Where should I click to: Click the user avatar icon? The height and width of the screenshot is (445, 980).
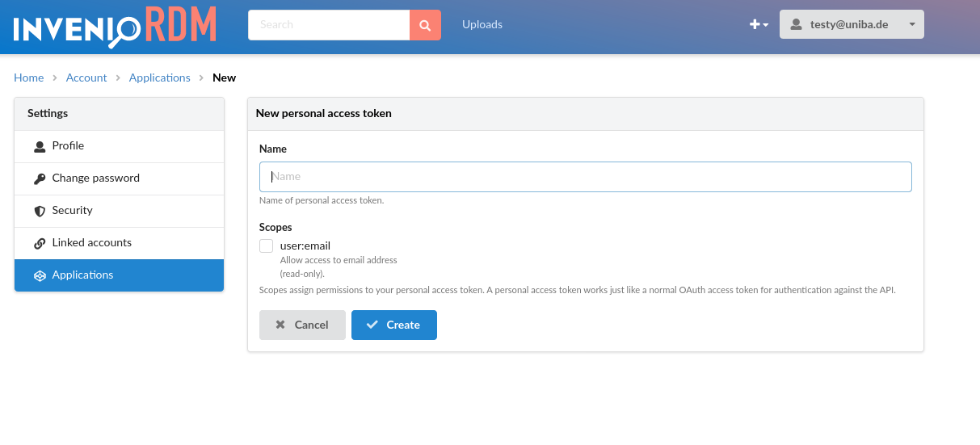797,25
